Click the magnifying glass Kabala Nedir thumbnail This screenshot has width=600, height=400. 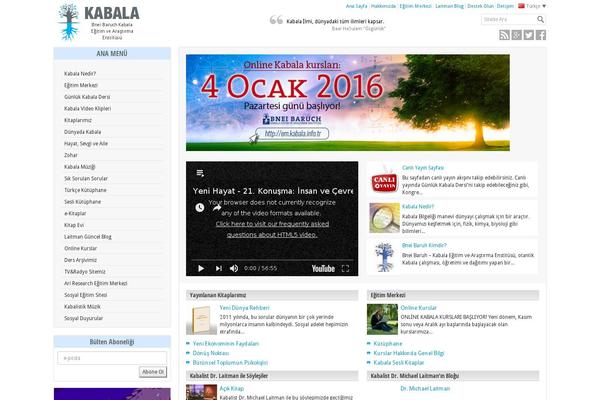point(385,218)
